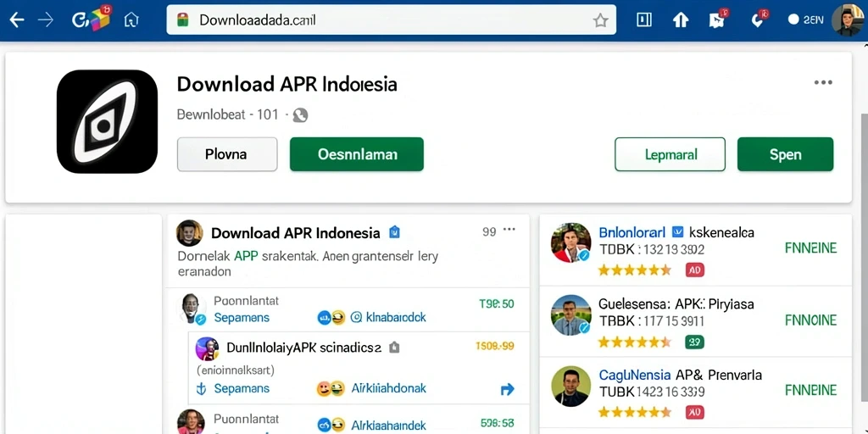Click the browser back arrow
This screenshot has width=868, height=434.
coord(17,20)
